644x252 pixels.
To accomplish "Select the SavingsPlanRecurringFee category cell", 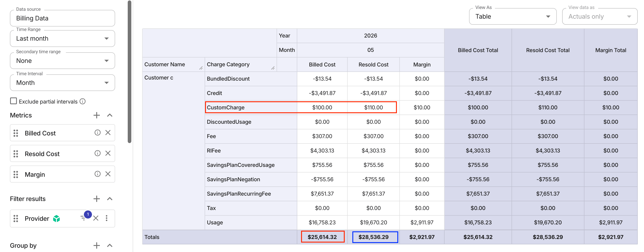I will click(x=251, y=194).
